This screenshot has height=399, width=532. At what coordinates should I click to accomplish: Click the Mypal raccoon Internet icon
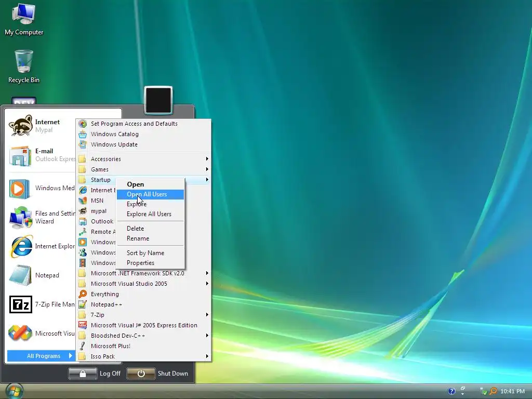(20, 126)
